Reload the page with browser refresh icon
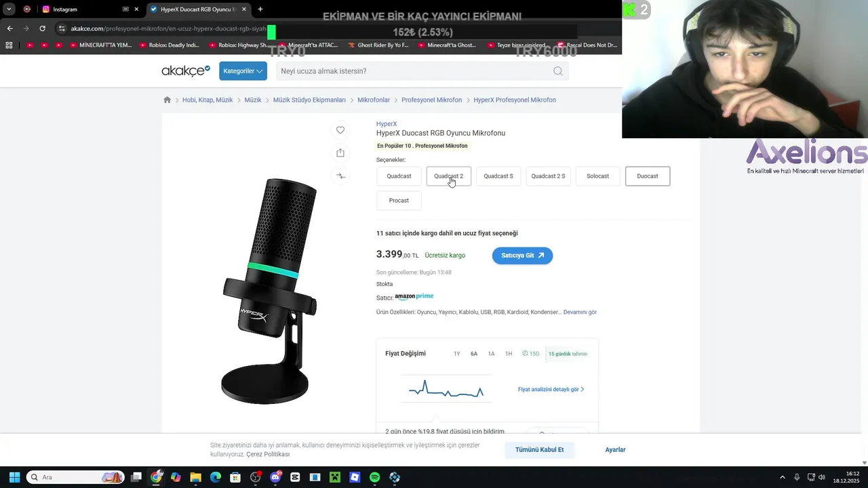 42,28
